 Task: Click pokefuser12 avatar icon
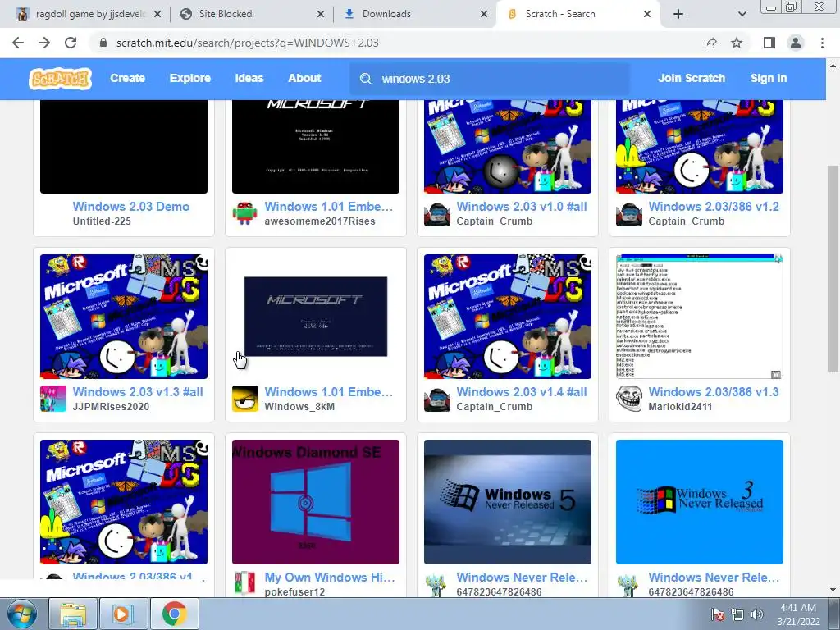[x=244, y=584]
